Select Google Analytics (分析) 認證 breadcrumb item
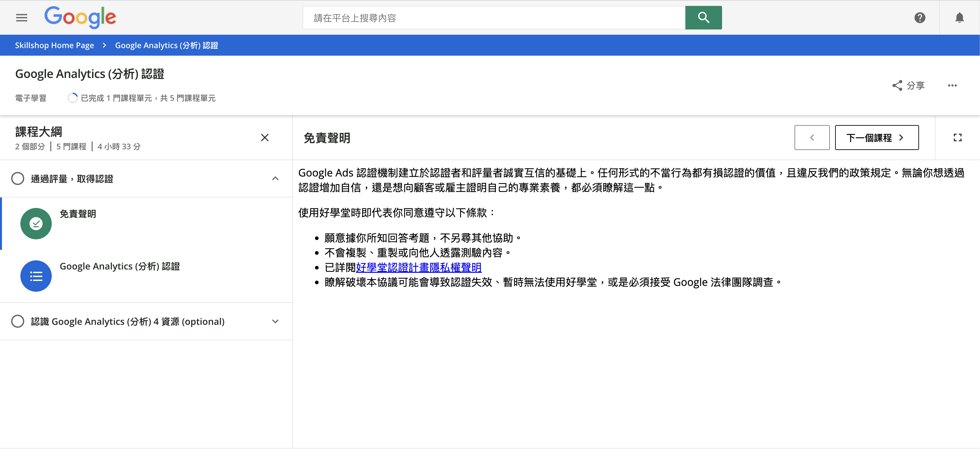This screenshot has width=980, height=463. click(166, 45)
